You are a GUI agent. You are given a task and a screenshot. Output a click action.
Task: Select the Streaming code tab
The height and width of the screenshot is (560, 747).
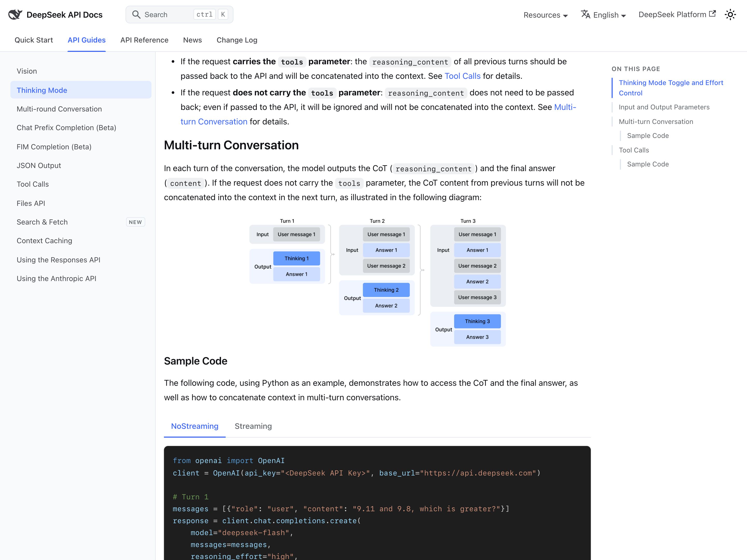pyautogui.click(x=253, y=426)
